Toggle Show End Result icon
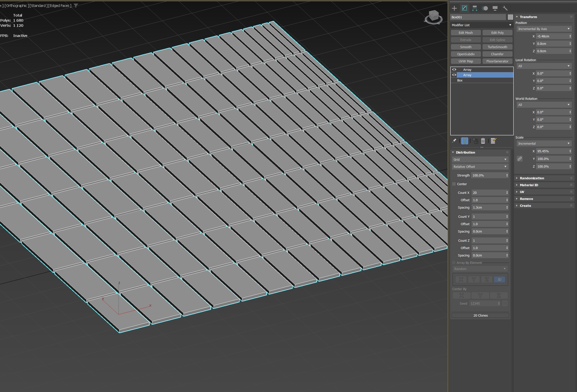The height and width of the screenshot is (392, 577). 465,141
